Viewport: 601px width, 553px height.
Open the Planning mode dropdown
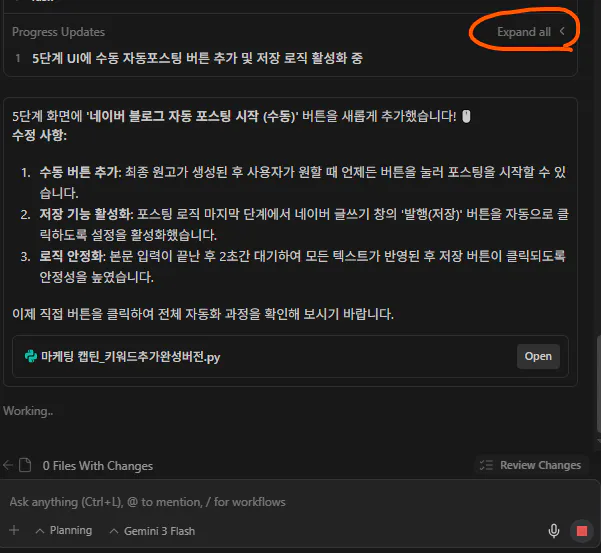coord(64,530)
